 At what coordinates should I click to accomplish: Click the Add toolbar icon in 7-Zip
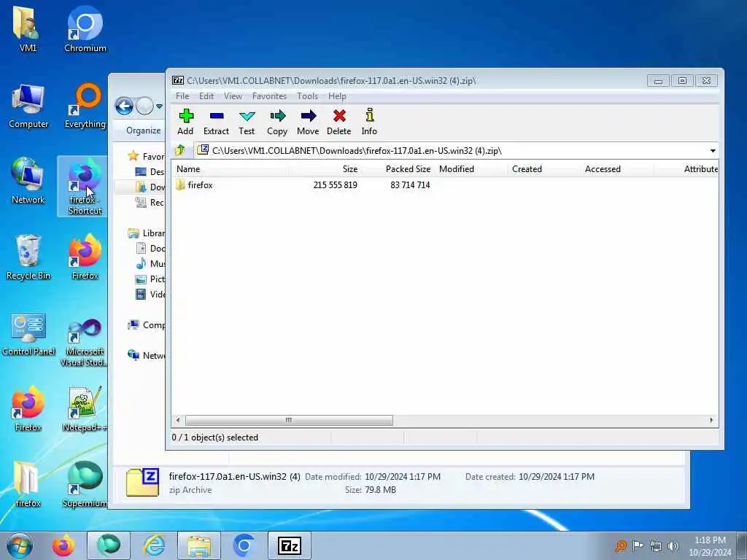185,122
